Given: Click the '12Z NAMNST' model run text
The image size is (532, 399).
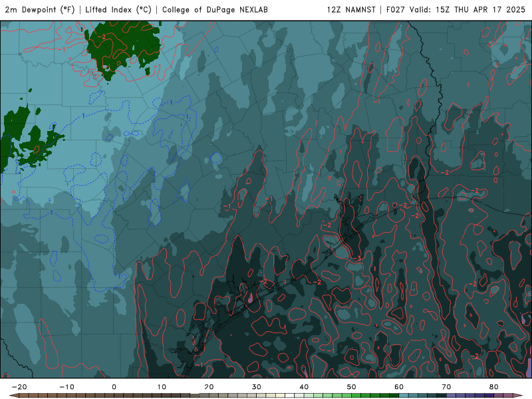Looking at the screenshot, I should [351, 10].
